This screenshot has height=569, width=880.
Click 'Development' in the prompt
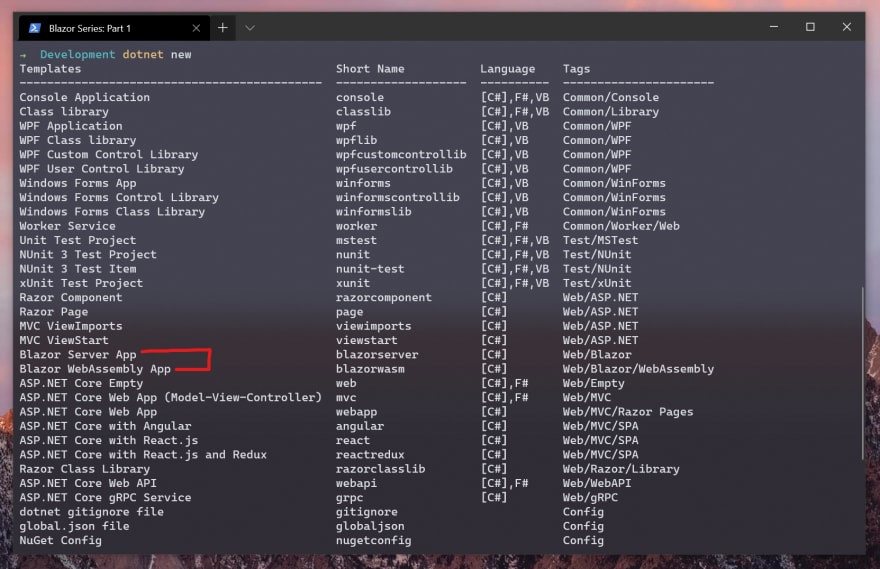click(77, 54)
